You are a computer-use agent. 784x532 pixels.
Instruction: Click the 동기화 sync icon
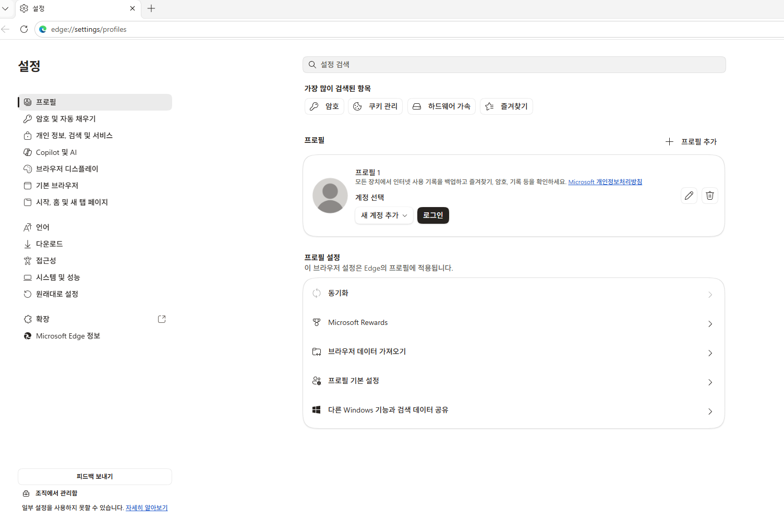pyautogui.click(x=317, y=293)
